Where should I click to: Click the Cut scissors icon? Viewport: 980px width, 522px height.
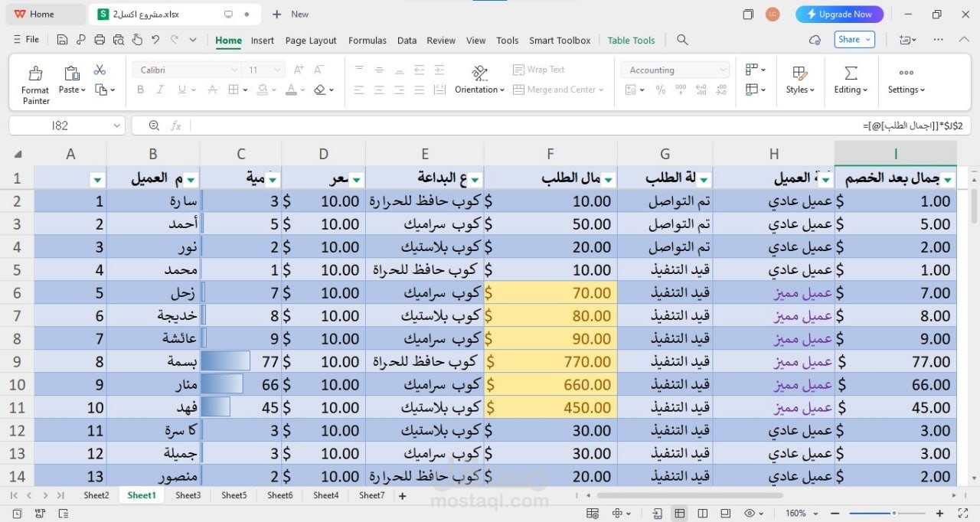(100, 70)
